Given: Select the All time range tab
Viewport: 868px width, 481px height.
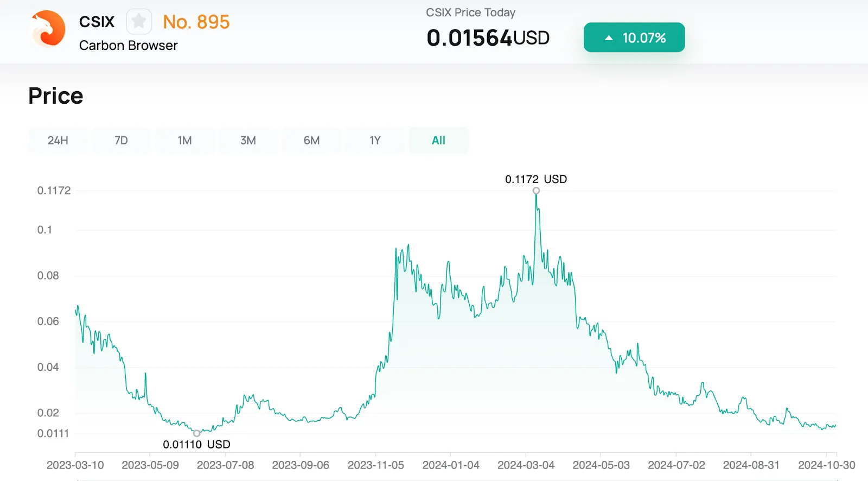Looking at the screenshot, I should tap(438, 140).
